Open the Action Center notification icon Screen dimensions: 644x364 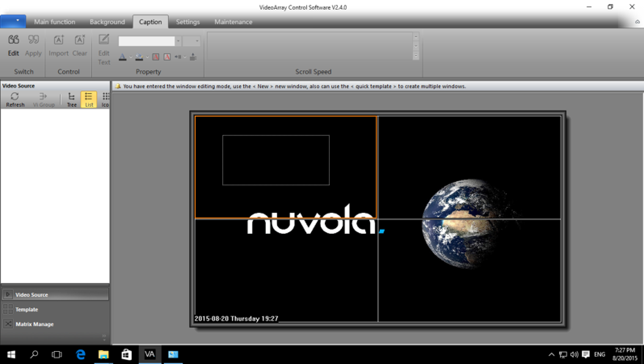pos(586,355)
